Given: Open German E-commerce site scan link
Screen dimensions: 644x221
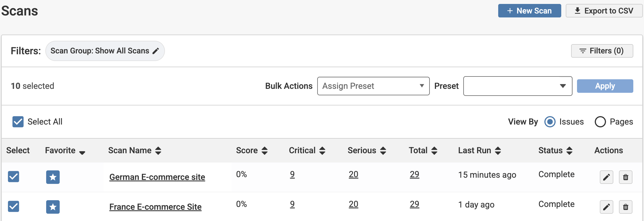Looking at the screenshot, I should click(x=157, y=177).
